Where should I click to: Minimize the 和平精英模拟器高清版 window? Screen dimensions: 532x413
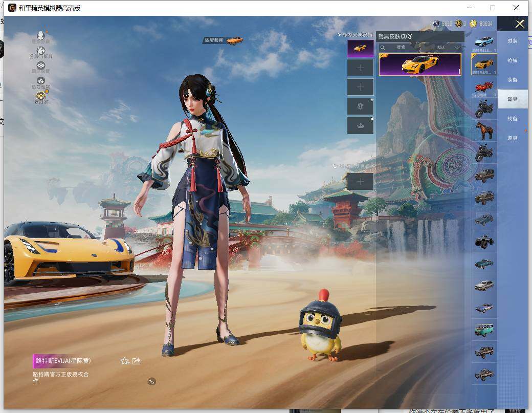pos(470,8)
